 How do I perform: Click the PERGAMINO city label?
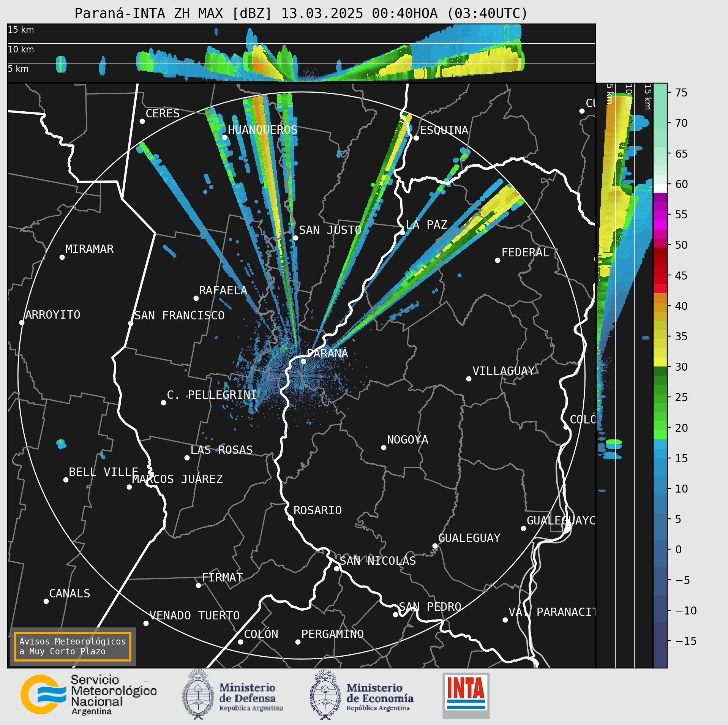point(333,634)
